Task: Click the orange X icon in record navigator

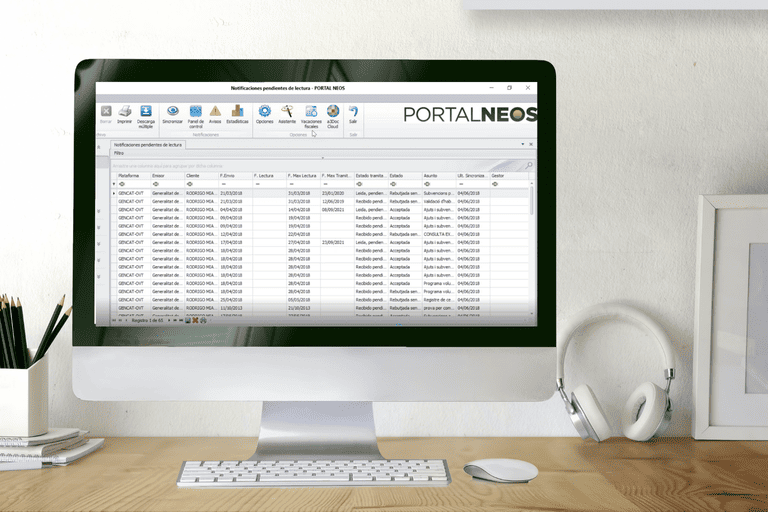Action: pyautogui.click(x=195, y=320)
